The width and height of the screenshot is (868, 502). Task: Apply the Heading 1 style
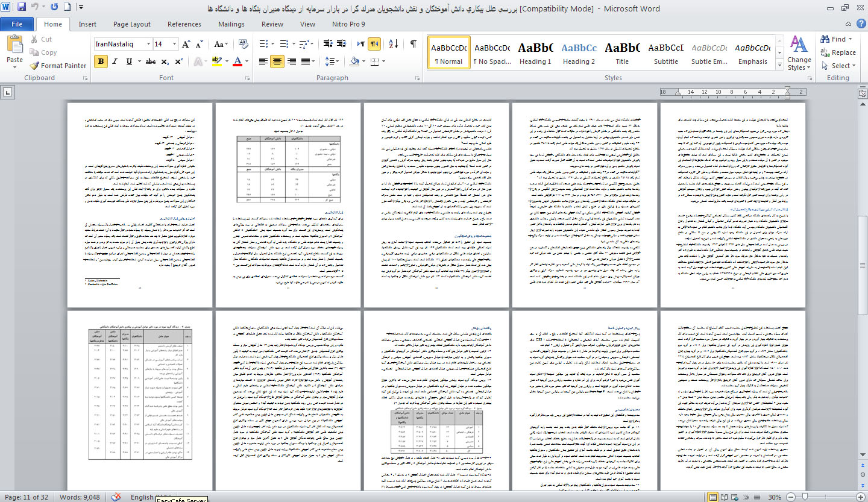click(535, 53)
